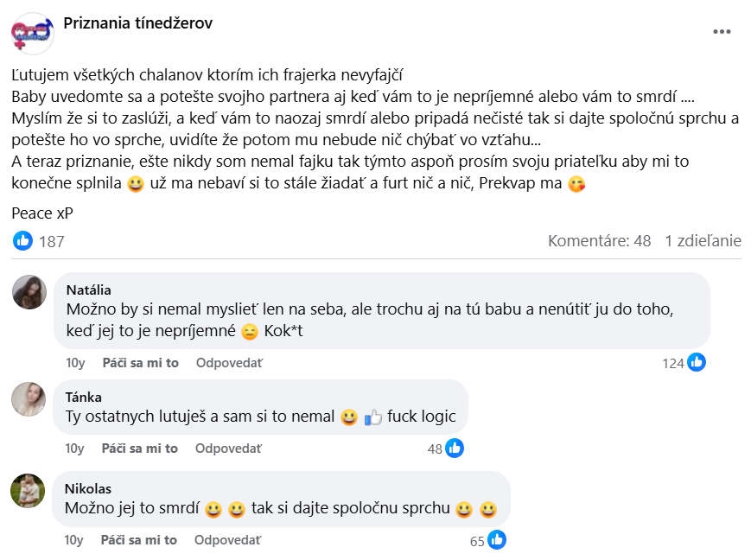
Task: Like Tánka's comment with Páči sa mi to
Action: point(139,449)
